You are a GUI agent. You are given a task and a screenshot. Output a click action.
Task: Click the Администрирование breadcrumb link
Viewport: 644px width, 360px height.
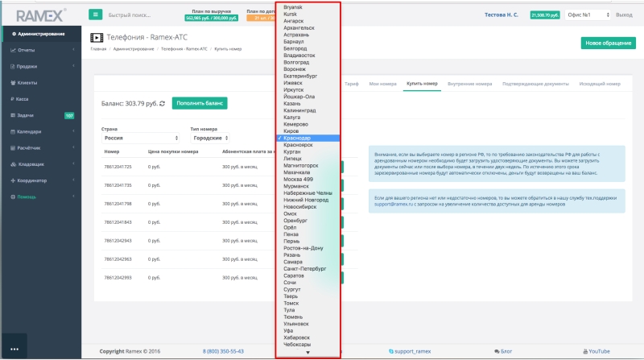click(134, 49)
